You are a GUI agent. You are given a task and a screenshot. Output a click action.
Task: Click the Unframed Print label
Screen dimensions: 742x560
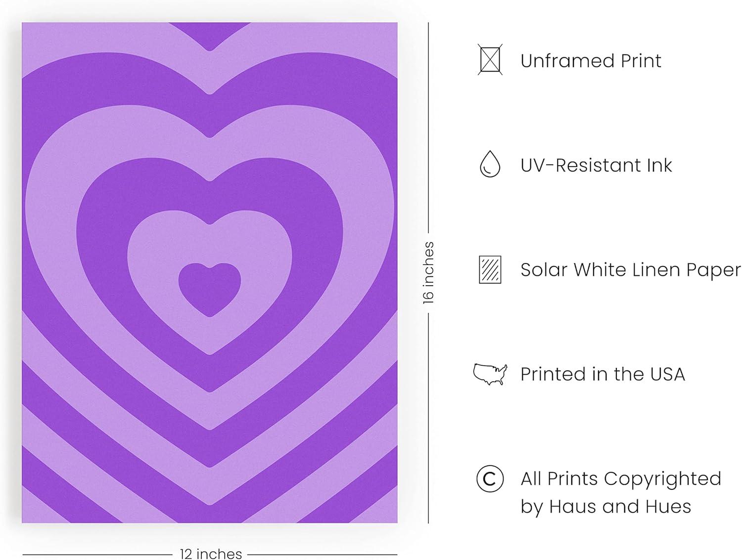click(x=591, y=61)
